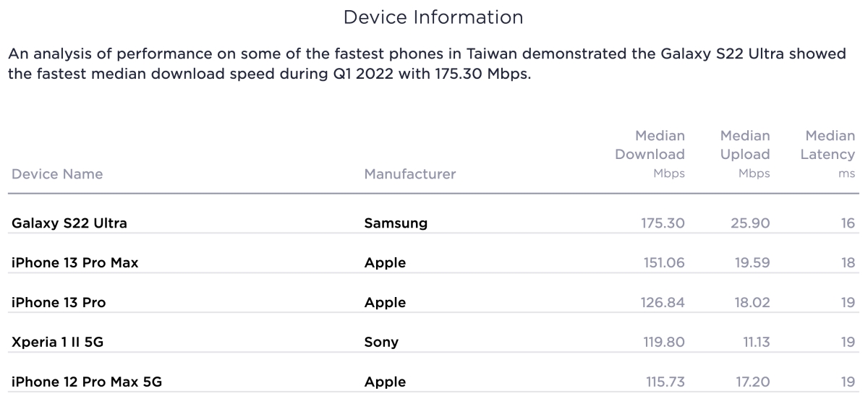Click the 16 ms latency value
This screenshot has width=868, height=404.
point(848,223)
